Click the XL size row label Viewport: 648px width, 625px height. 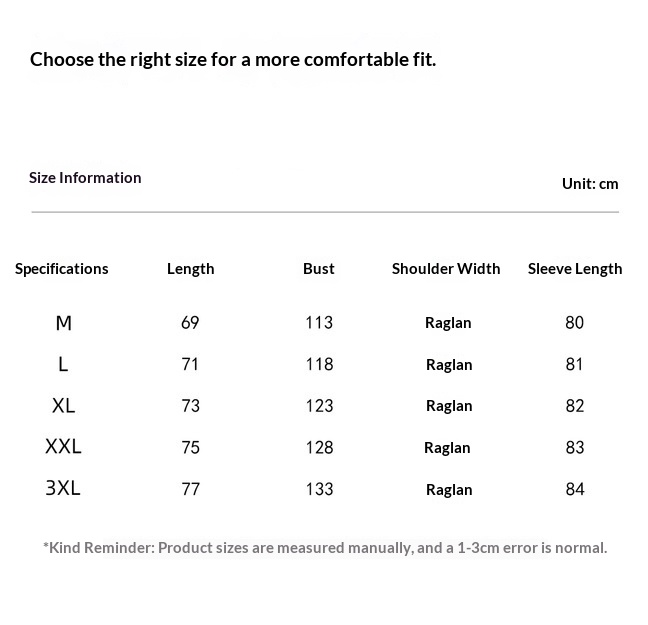(64, 406)
